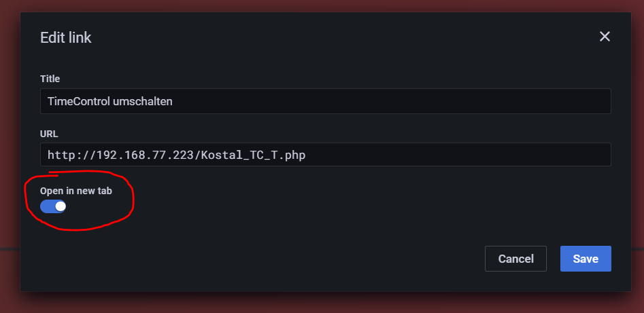Place cursor in "TimeControl umschalten" text
This screenshot has height=313, width=644.
click(109, 101)
